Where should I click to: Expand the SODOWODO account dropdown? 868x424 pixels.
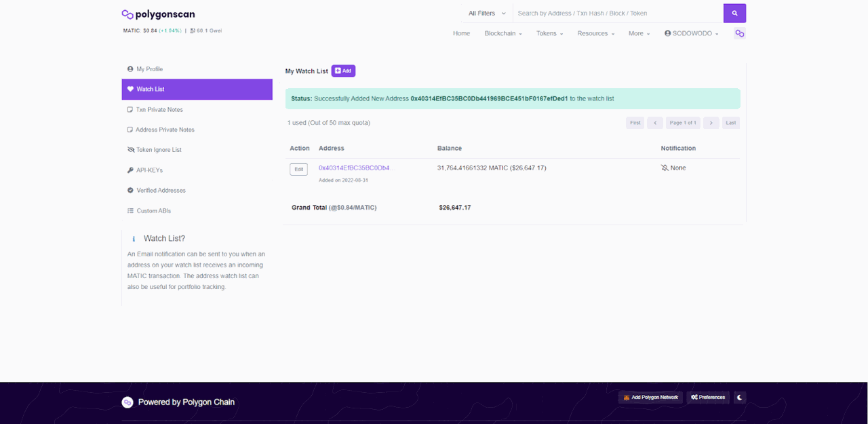click(691, 33)
